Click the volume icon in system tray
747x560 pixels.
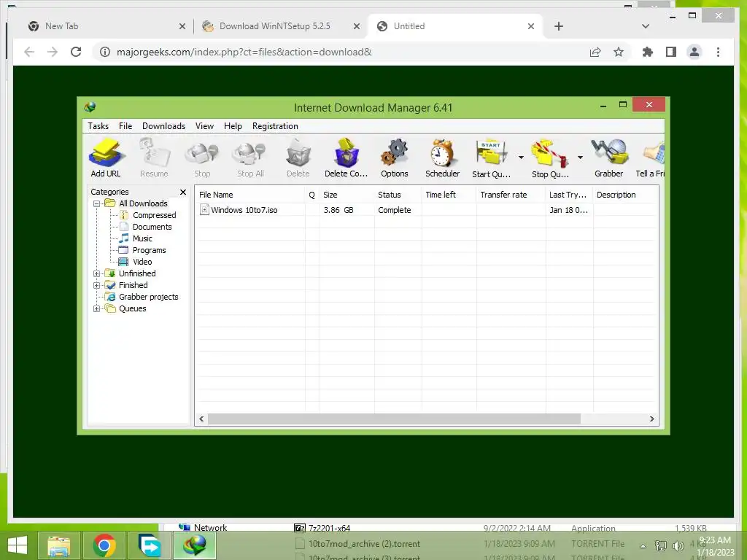tap(678, 545)
